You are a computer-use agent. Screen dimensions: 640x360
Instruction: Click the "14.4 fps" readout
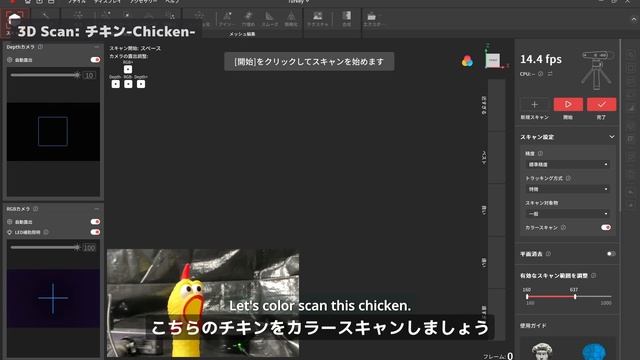(541, 60)
